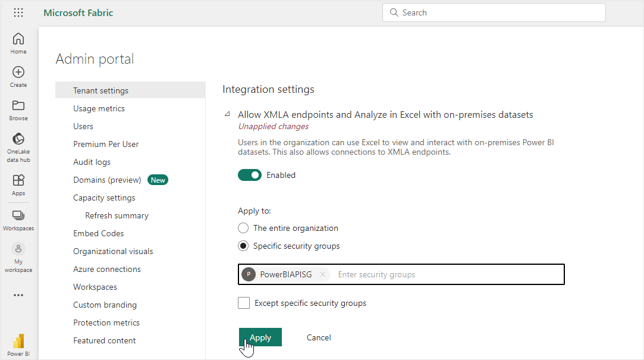This screenshot has height=360, width=644.
Task: Toggle the Enabled switch off
Action: [x=250, y=175]
